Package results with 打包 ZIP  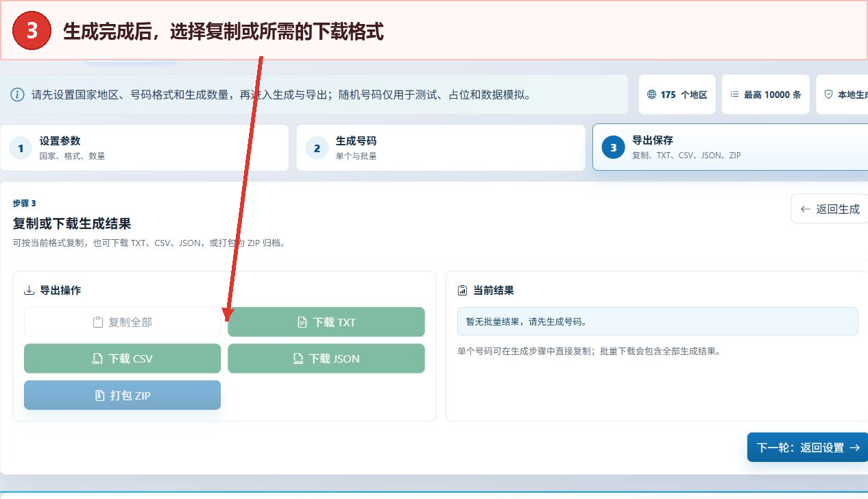click(122, 395)
